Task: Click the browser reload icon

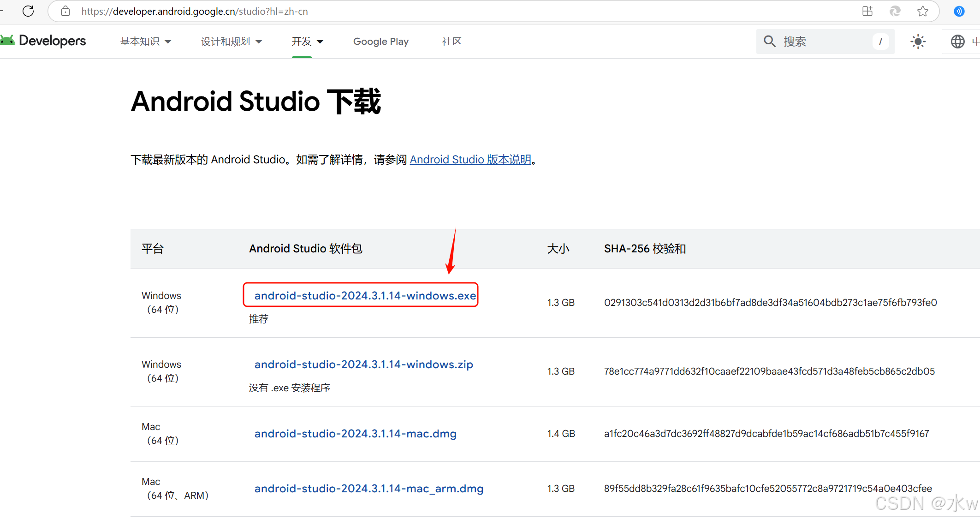Action: pos(28,11)
